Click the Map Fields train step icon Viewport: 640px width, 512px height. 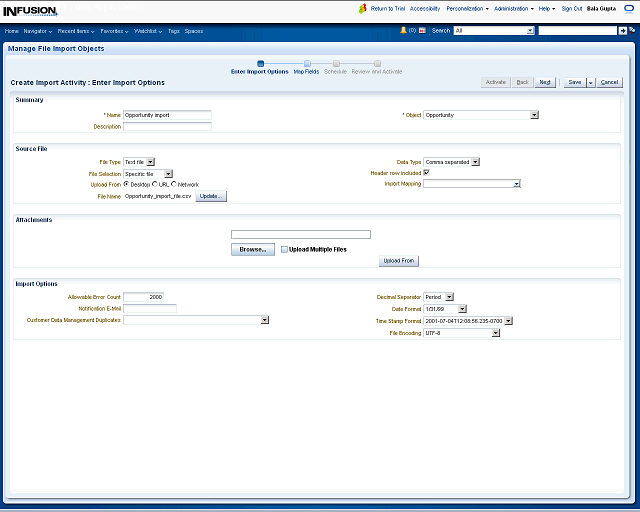point(307,64)
